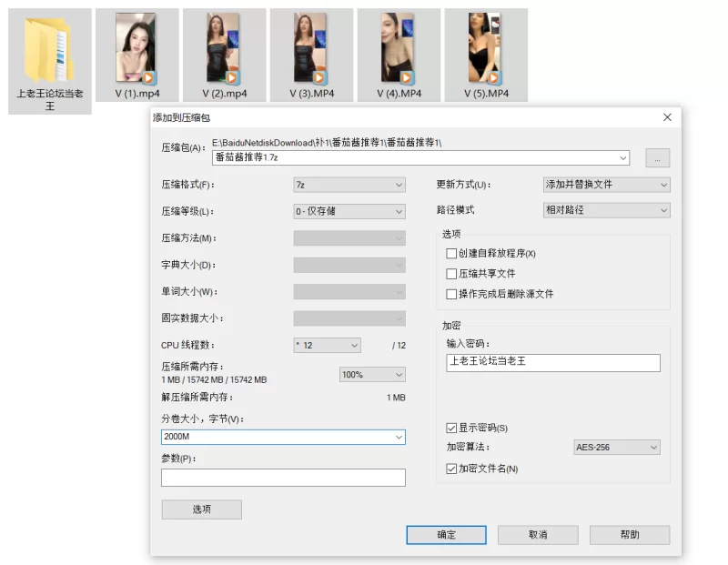Select the V (3).MP4 video thumbnail

click(x=310, y=48)
